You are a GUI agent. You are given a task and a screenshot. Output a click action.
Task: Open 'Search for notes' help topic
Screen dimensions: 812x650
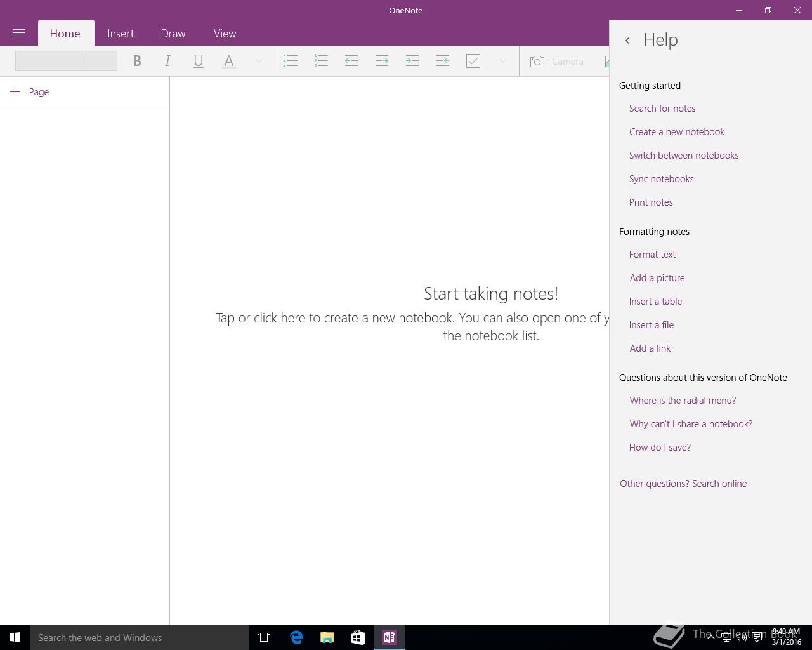(x=662, y=109)
